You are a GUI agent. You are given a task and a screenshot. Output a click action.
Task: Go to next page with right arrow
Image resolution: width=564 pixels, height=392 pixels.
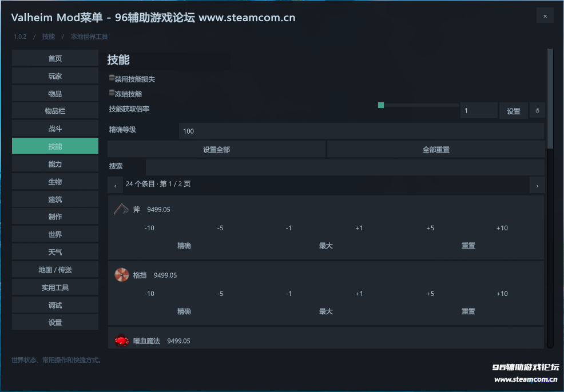(x=537, y=185)
